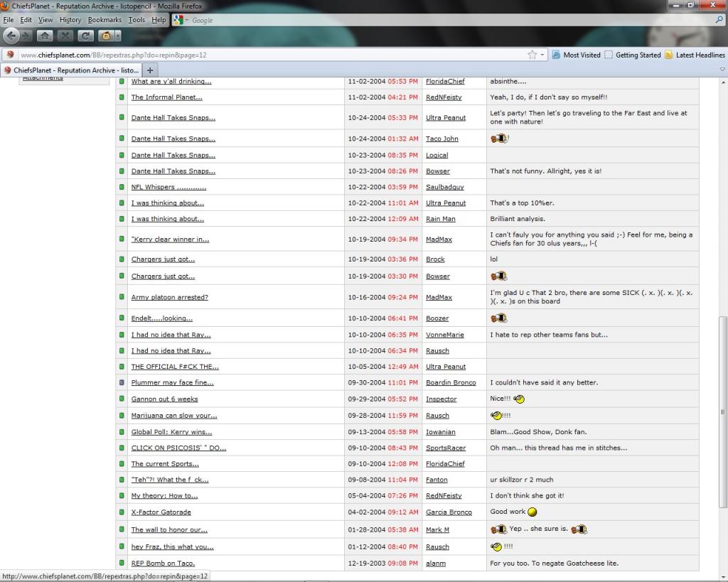Image resolution: width=728 pixels, height=582 pixels.
Task: Click the beer smiley in Boozer's comment
Action: click(499, 318)
